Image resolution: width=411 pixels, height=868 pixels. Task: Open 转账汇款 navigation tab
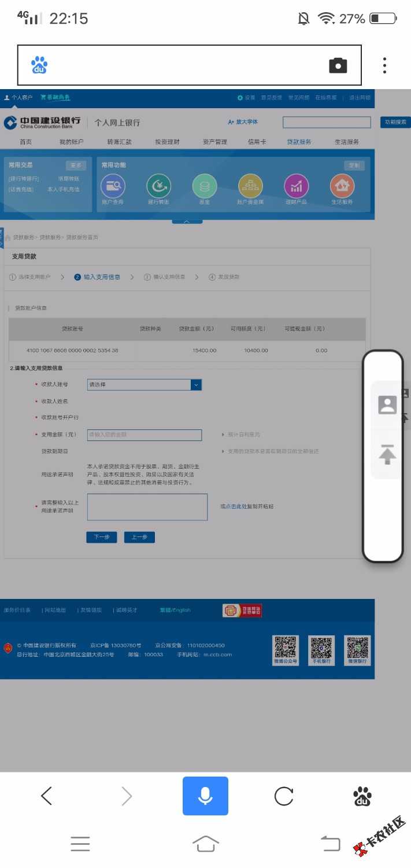pyautogui.click(x=119, y=142)
